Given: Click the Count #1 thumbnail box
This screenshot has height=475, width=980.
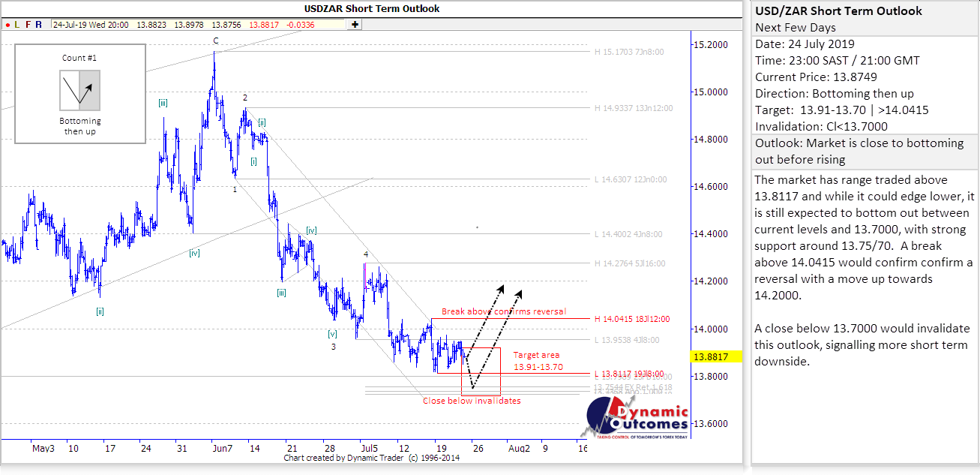Looking at the screenshot, I should (x=79, y=94).
